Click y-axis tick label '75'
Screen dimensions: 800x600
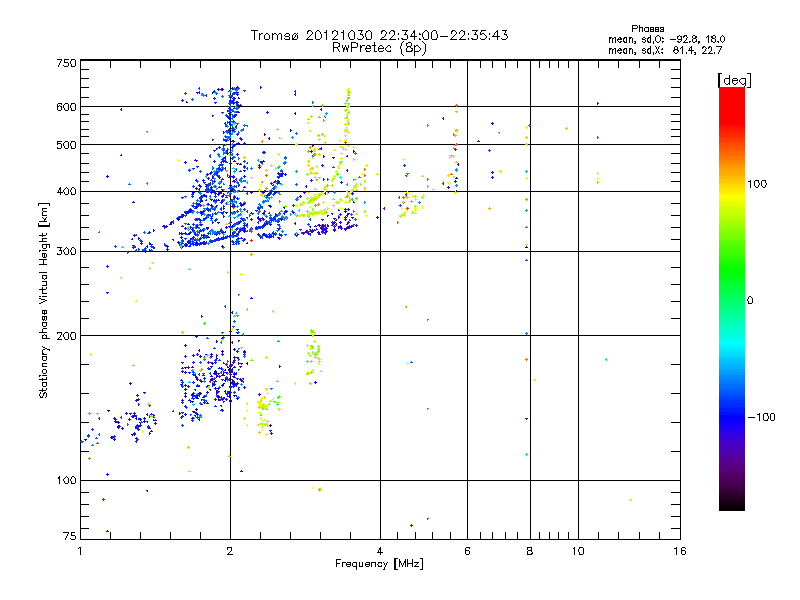point(70,536)
